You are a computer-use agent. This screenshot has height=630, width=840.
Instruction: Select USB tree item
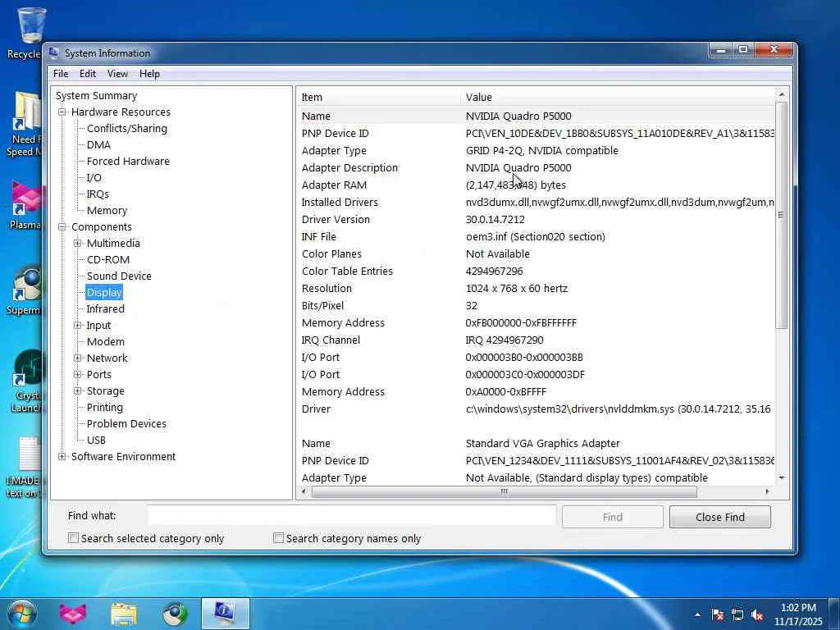[96, 441]
